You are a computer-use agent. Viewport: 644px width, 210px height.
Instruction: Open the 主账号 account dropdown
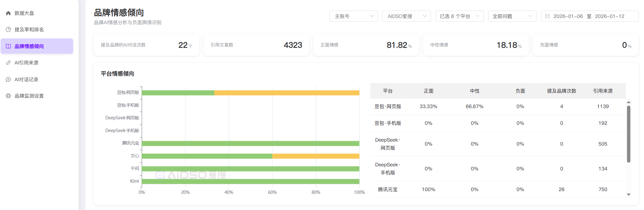pyautogui.click(x=354, y=16)
